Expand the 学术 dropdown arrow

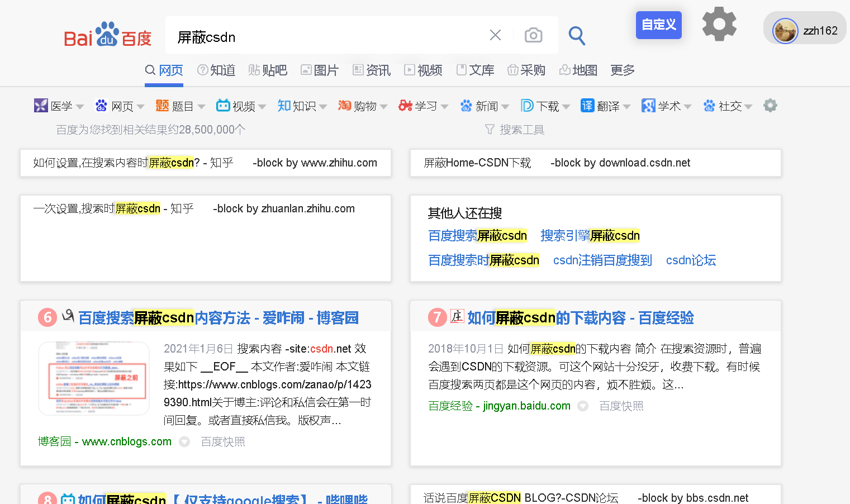coord(687,107)
